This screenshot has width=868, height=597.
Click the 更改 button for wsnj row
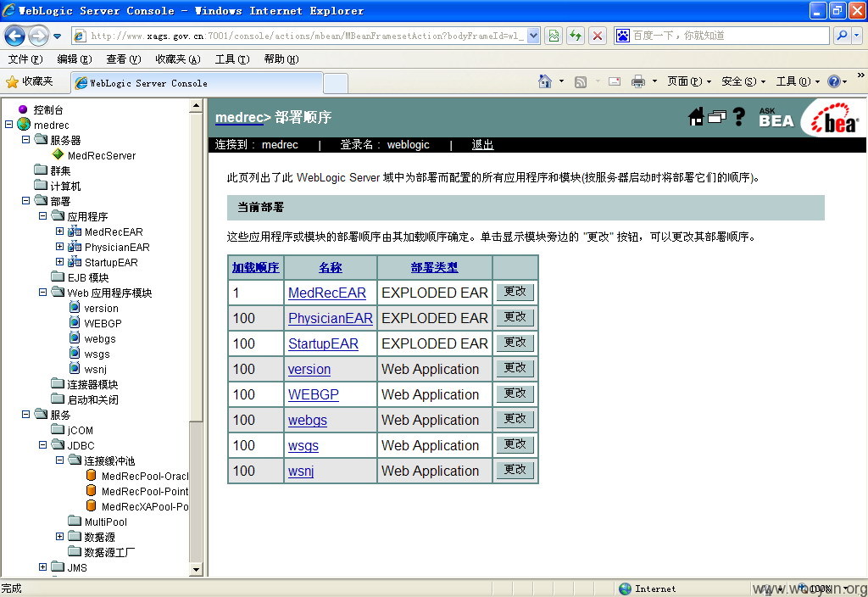515,470
